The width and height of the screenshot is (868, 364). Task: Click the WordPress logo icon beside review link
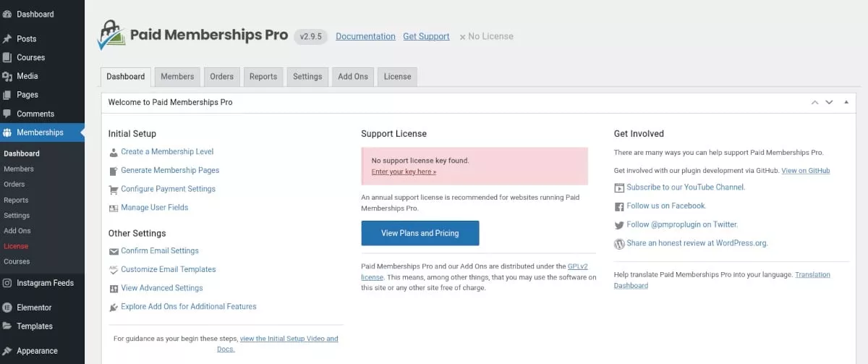coord(619,244)
